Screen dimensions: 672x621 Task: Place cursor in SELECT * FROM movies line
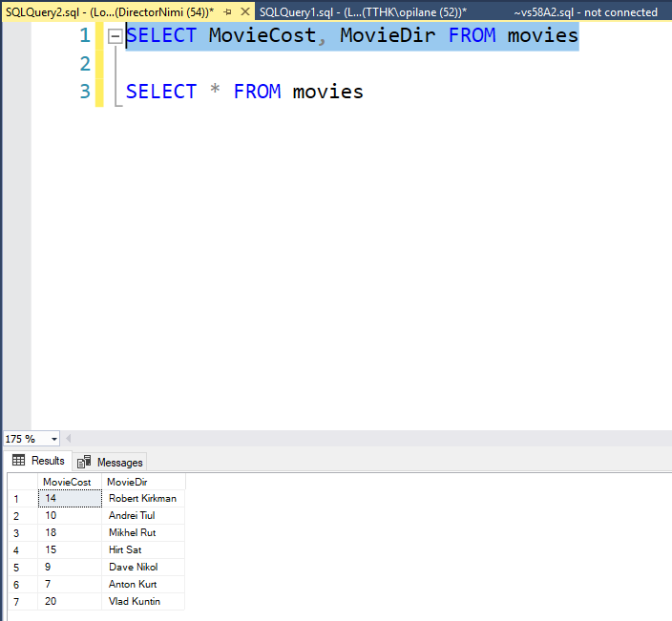244,92
